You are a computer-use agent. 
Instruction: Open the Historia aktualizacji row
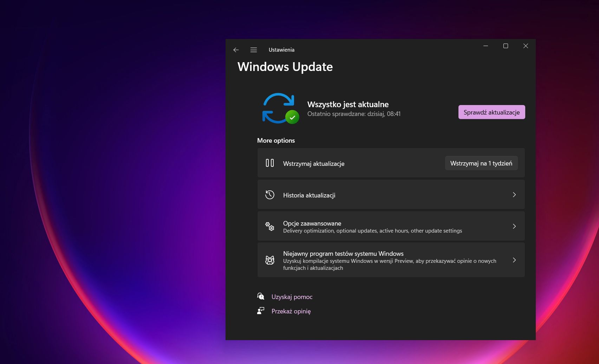386,194
